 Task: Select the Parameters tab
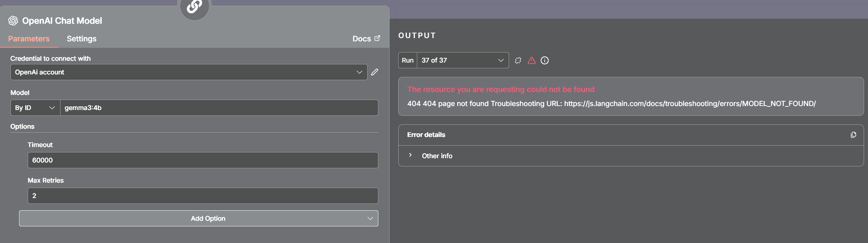29,38
